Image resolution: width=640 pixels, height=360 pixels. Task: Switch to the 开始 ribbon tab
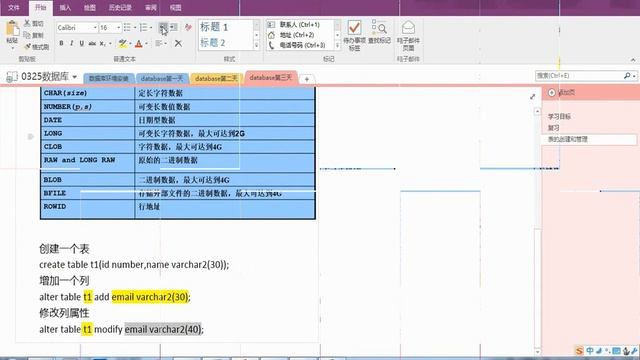click(x=40, y=7)
